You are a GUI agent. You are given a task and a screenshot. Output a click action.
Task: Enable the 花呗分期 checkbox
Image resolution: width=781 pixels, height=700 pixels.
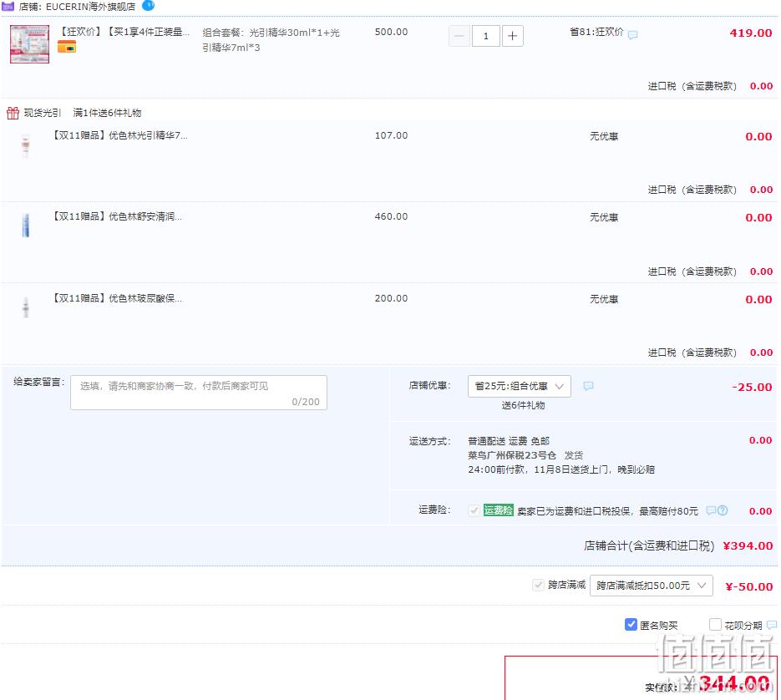coord(715,624)
